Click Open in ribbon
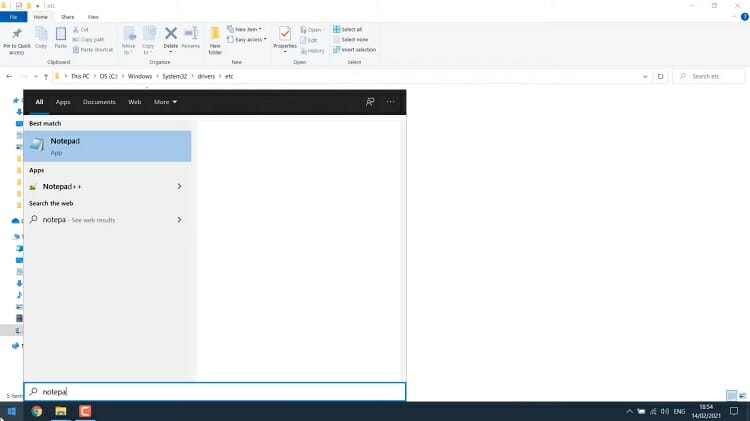The width and height of the screenshot is (750, 421). (x=312, y=30)
